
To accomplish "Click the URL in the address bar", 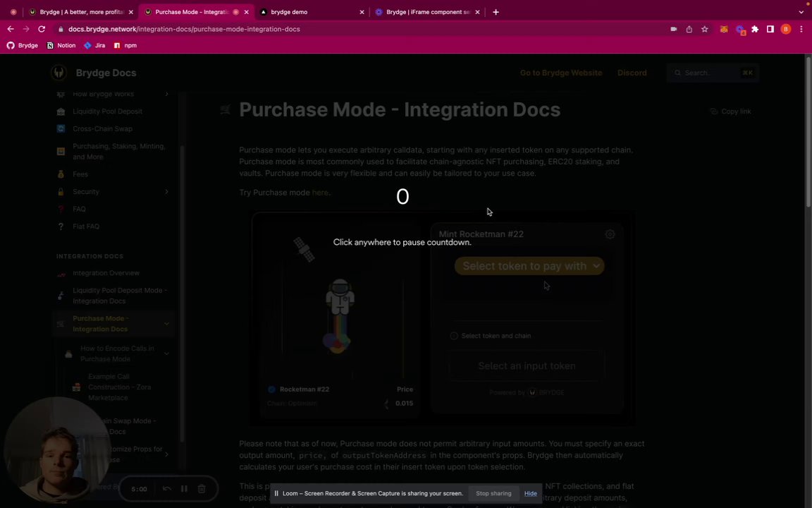I will pyautogui.click(x=184, y=29).
